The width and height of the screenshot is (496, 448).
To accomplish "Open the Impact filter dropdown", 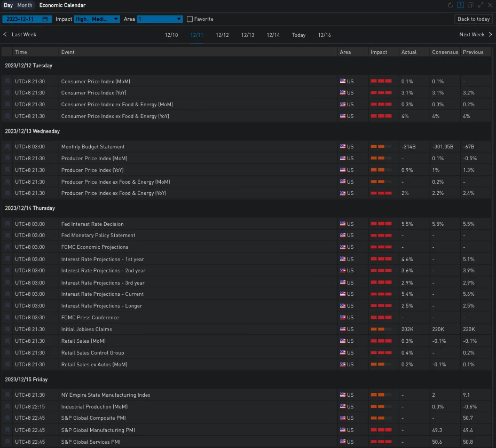I will [97, 19].
